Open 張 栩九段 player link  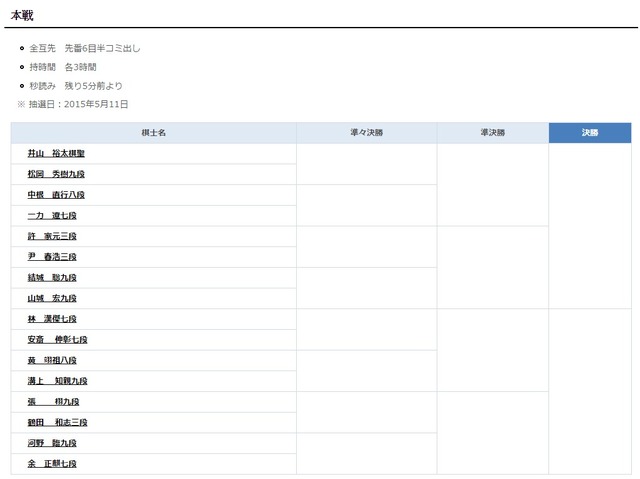[x=53, y=402]
